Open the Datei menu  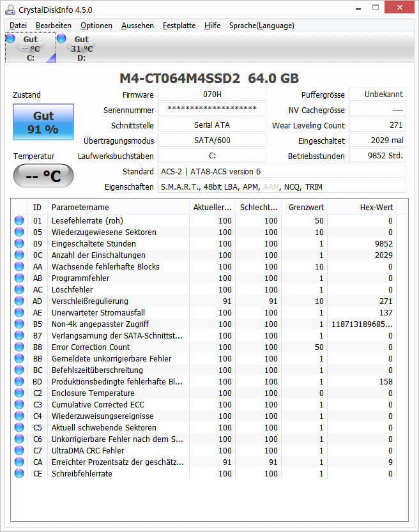coord(19,26)
